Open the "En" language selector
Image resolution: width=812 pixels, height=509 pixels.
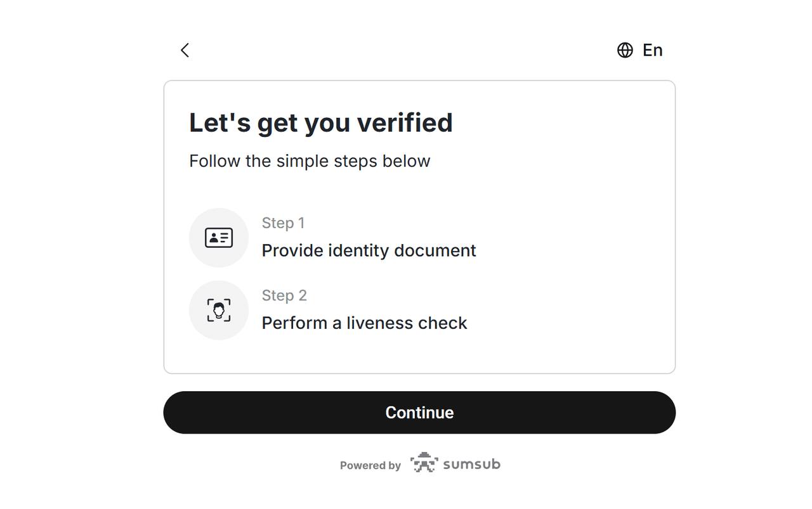click(x=652, y=50)
